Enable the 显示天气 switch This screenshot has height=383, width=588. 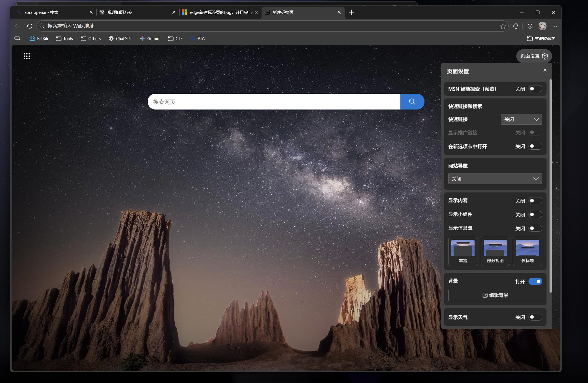point(535,317)
